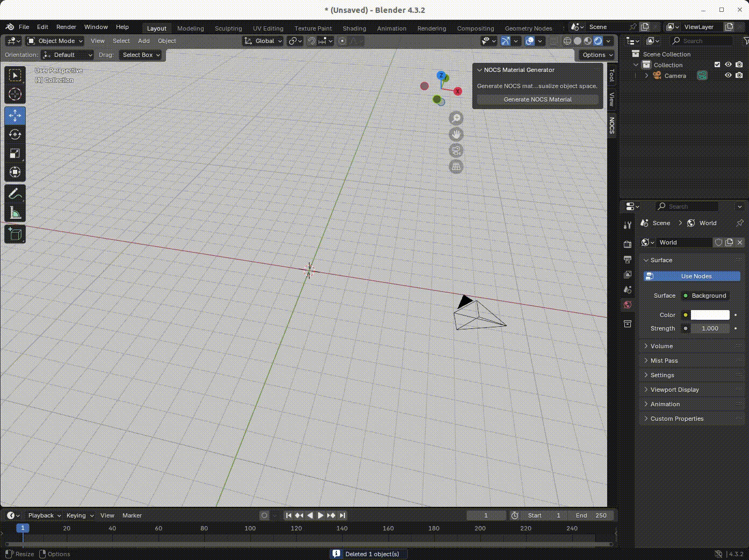Viewport: 749px width, 560px height.
Task: Toggle the Use Nodes button
Action: pos(692,276)
